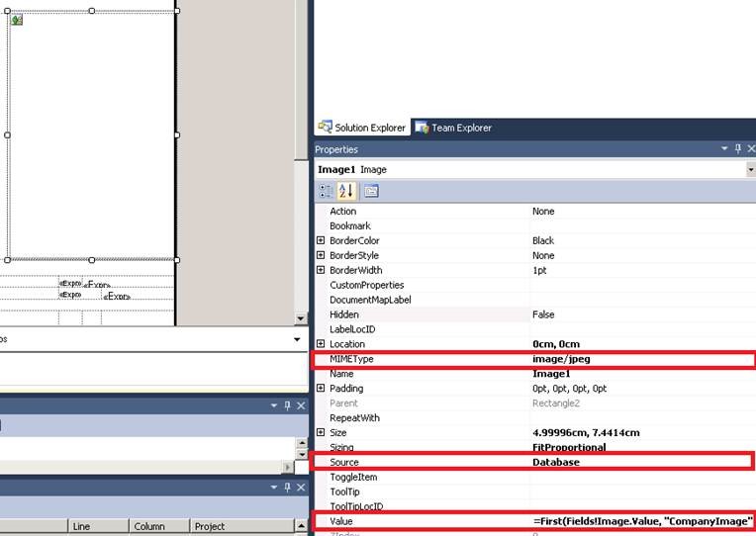Close the Properties panel
Screen dimensions: 756x536
[750, 149]
